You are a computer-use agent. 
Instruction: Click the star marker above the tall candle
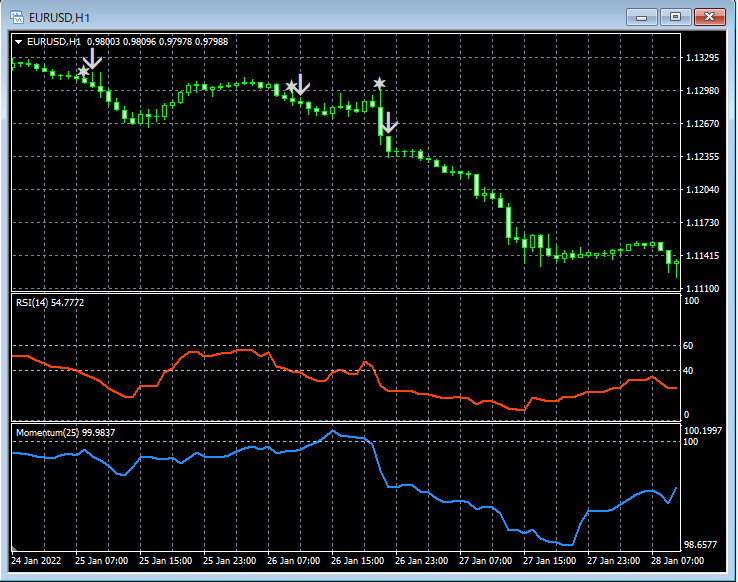[379, 83]
